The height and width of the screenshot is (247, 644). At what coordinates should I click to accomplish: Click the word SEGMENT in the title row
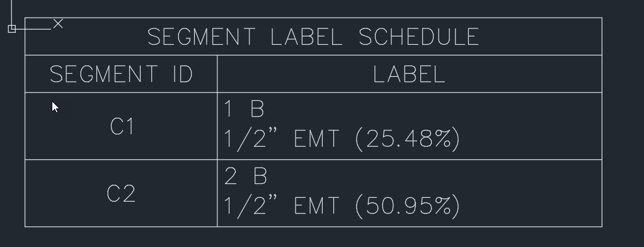click(201, 37)
